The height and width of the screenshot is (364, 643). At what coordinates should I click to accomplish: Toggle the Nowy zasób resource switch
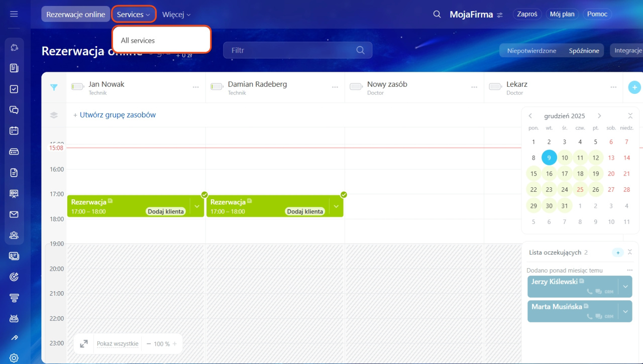356,87
